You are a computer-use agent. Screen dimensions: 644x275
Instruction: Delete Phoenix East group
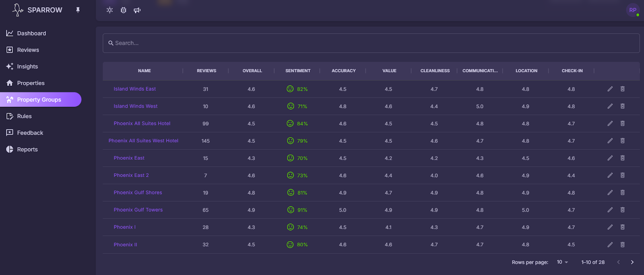623,158
